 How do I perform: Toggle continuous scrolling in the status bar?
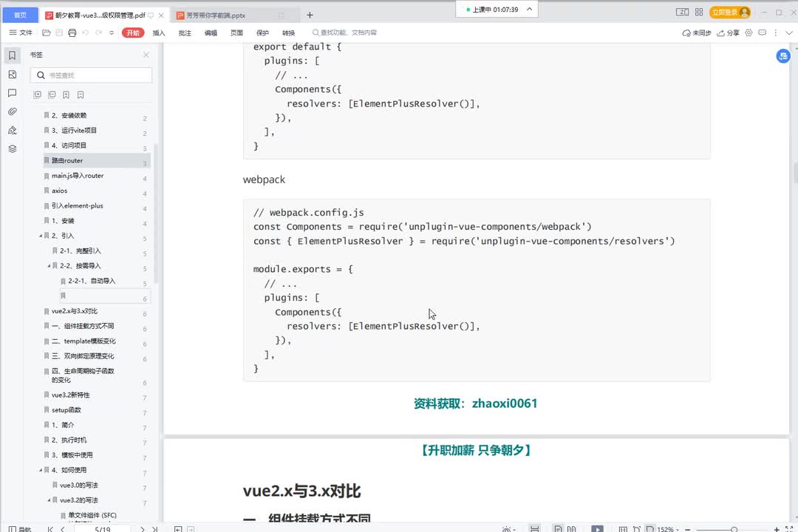tap(534, 529)
